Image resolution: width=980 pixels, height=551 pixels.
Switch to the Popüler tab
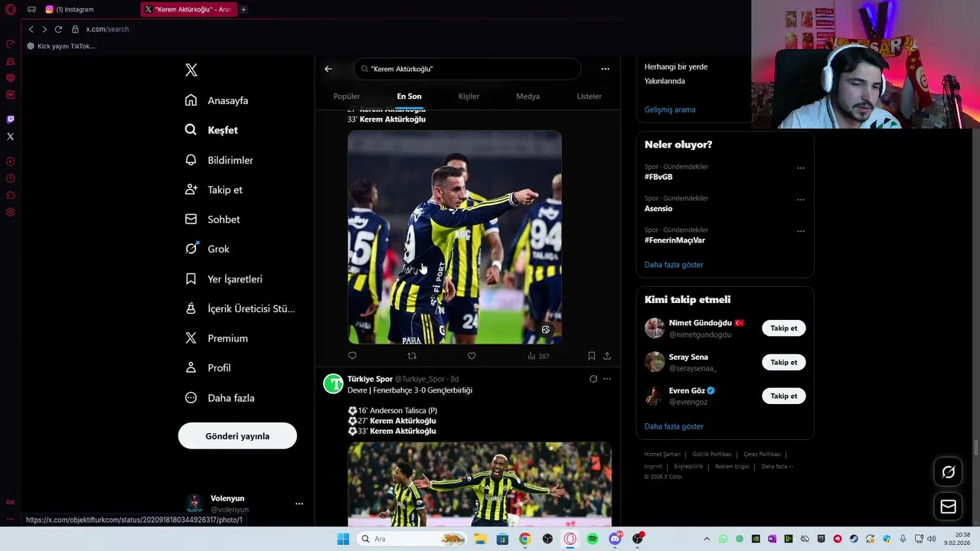(347, 96)
